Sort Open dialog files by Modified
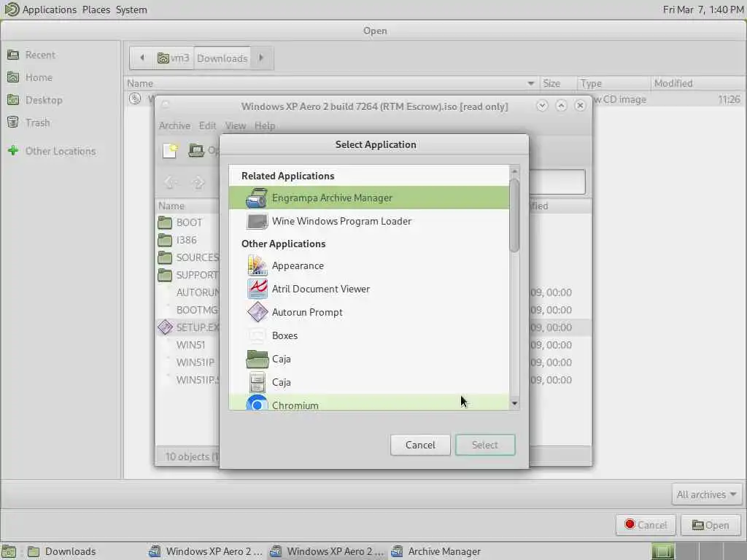 [698, 83]
